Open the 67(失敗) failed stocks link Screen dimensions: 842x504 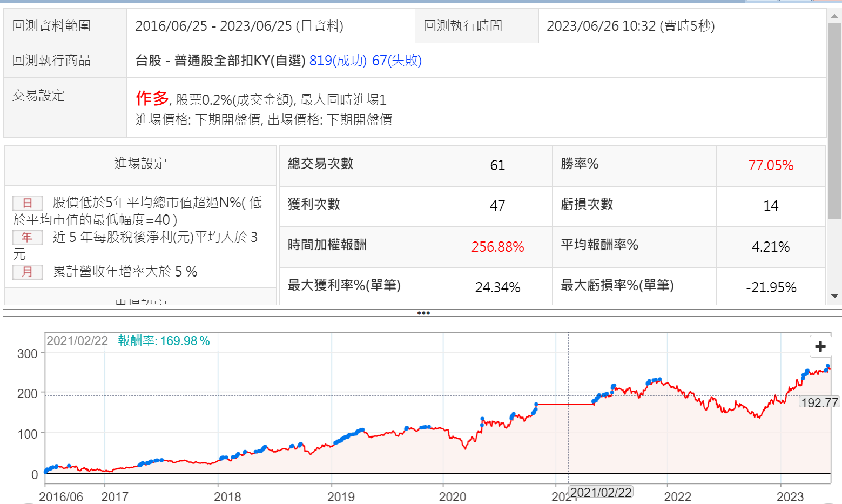click(x=396, y=61)
